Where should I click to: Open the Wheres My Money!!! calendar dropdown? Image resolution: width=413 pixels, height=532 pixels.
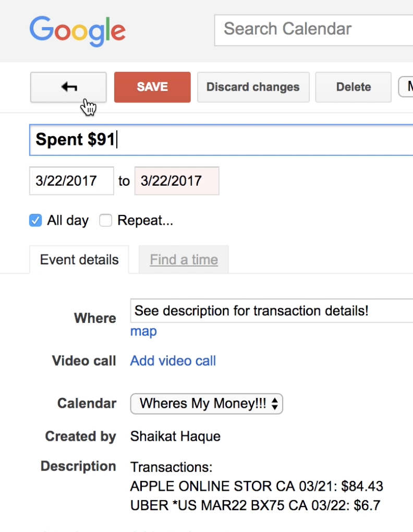[x=207, y=404]
